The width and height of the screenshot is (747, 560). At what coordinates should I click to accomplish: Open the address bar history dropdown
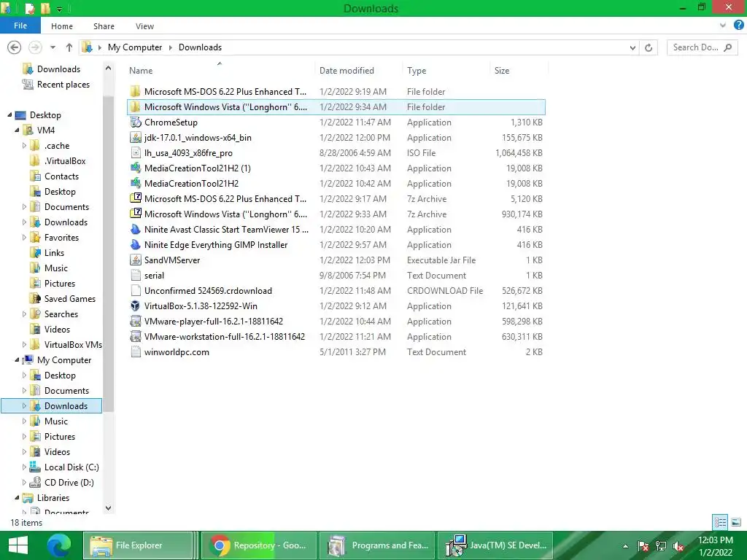click(x=632, y=47)
